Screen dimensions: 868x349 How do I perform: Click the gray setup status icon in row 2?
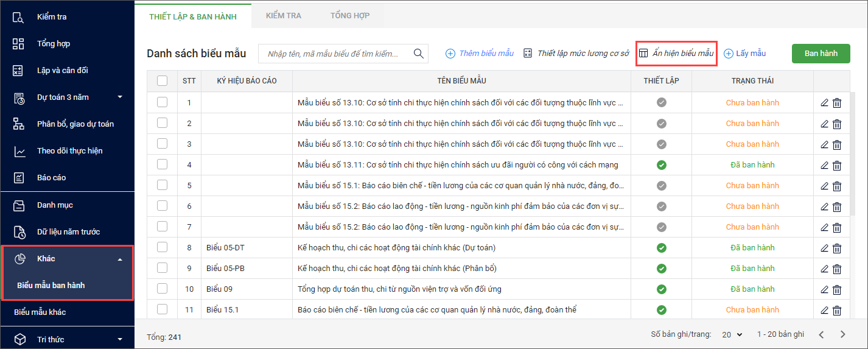[662, 124]
